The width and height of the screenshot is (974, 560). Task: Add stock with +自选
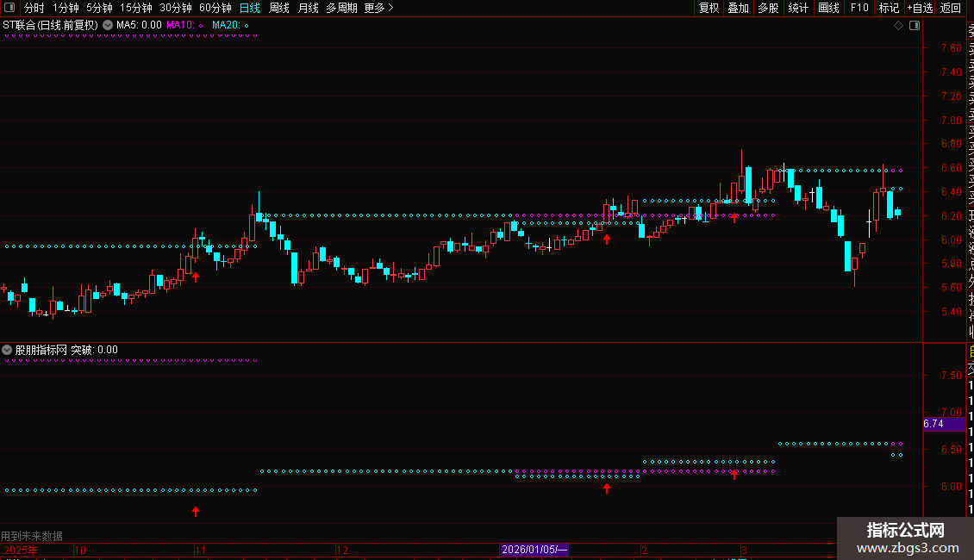pos(920,8)
